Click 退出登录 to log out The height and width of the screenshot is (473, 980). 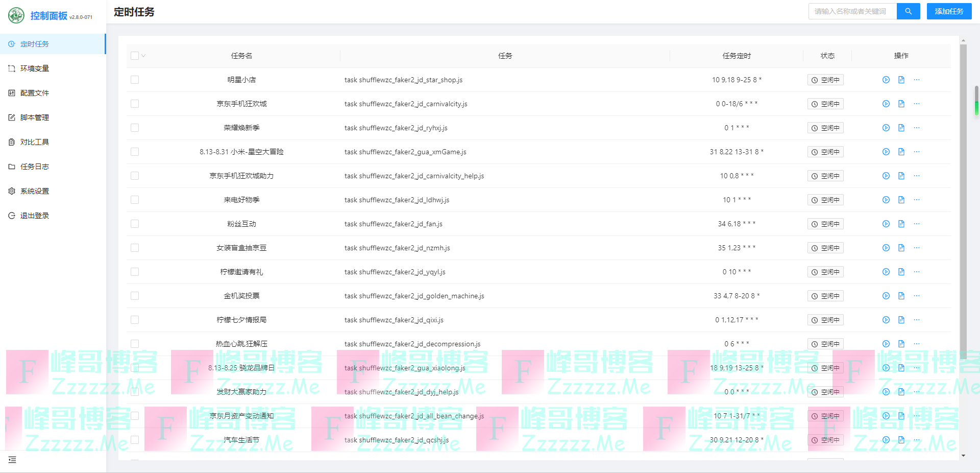35,216
